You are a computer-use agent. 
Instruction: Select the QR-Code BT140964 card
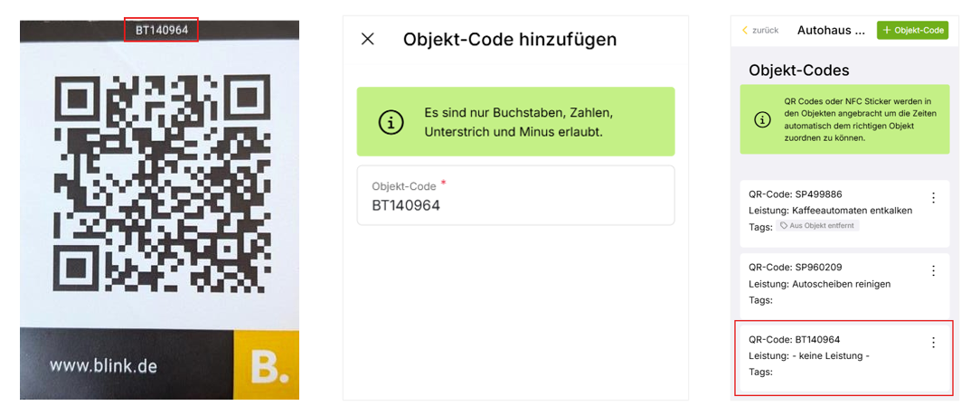(844, 358)
